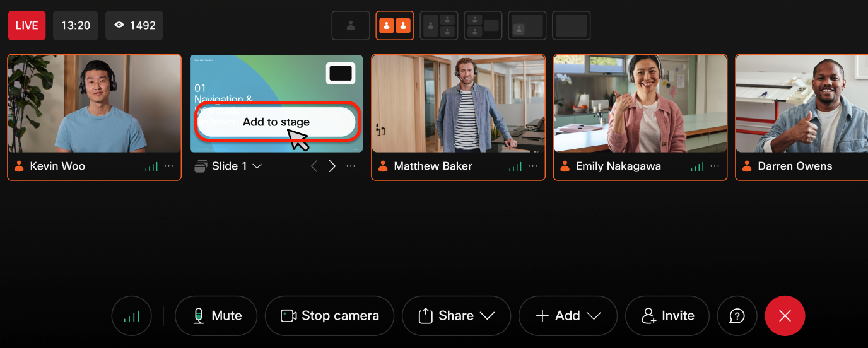Open Matthew Baker's more options menu

[532, 166]
